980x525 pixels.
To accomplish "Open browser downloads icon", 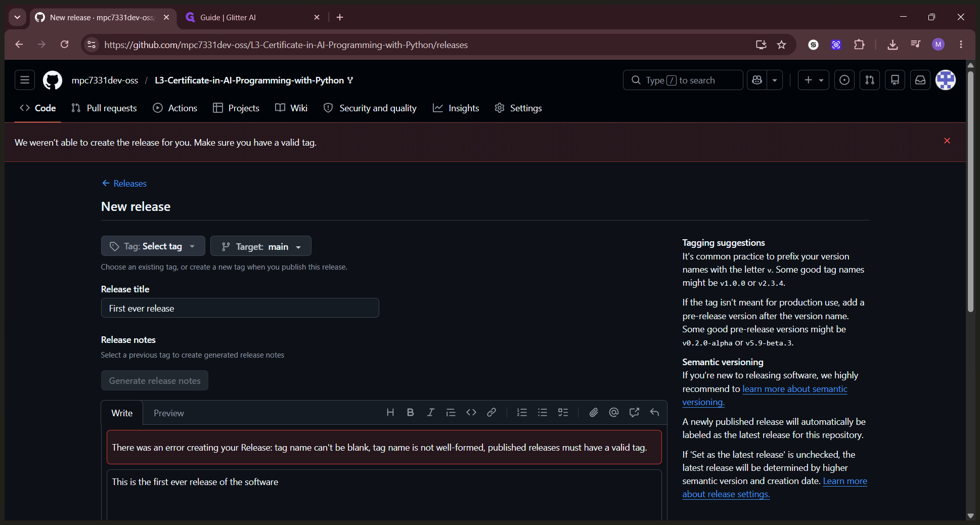I will click(893, 45).
